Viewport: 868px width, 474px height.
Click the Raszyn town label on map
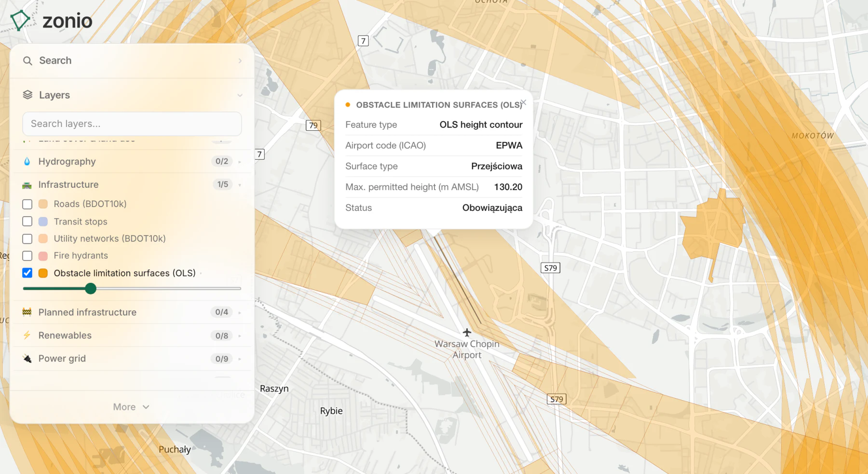[274, 389]
